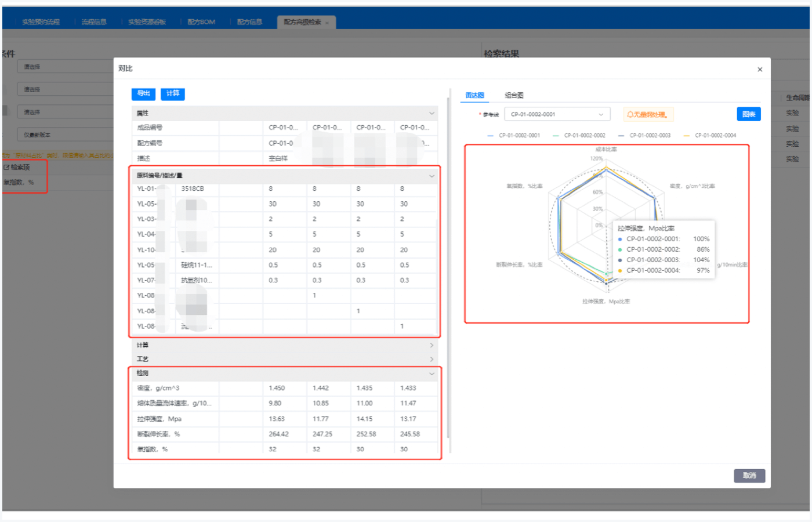Toggle CP-01-0002-0001 legend series marker
This screenshot has height=522, width=812.
491,136
